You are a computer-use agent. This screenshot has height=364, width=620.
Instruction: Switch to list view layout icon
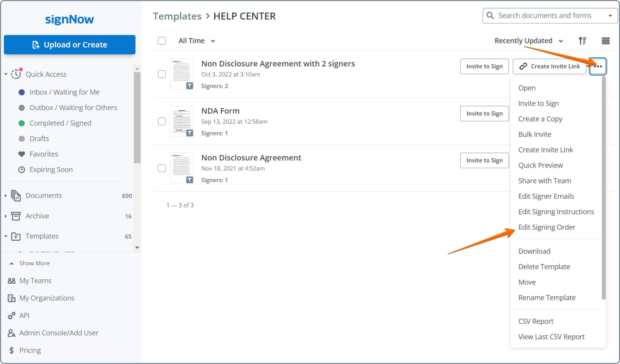pos(605,41)
